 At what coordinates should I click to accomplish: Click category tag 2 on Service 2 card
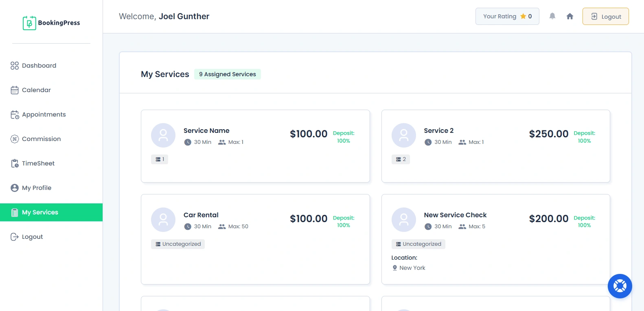[401, 159]
